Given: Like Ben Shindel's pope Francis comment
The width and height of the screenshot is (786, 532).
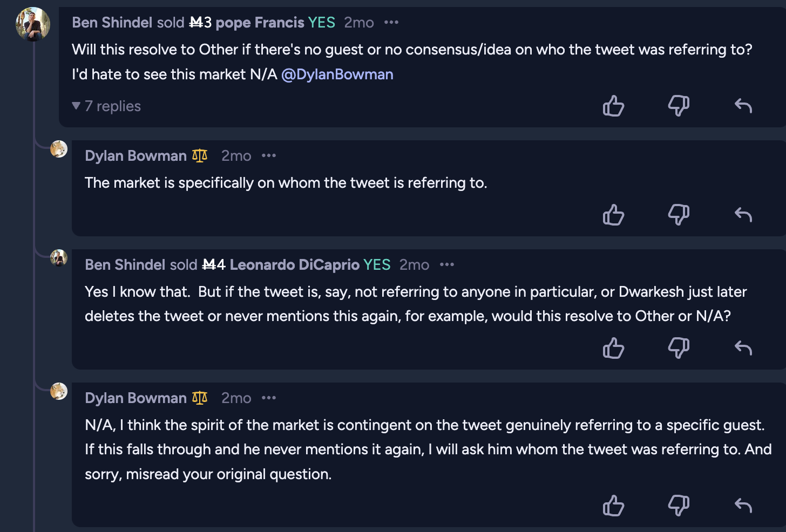Looking at the screenshot, I should click(613, 106).
